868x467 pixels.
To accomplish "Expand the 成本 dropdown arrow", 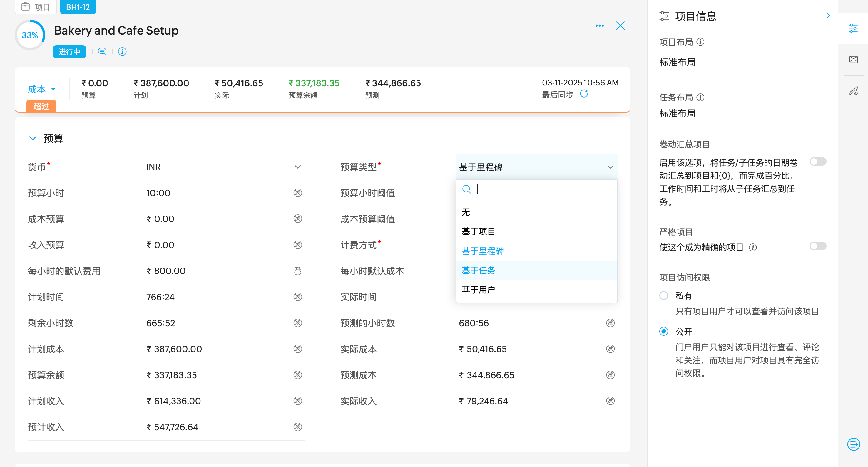I will click(x=53, y=89).
